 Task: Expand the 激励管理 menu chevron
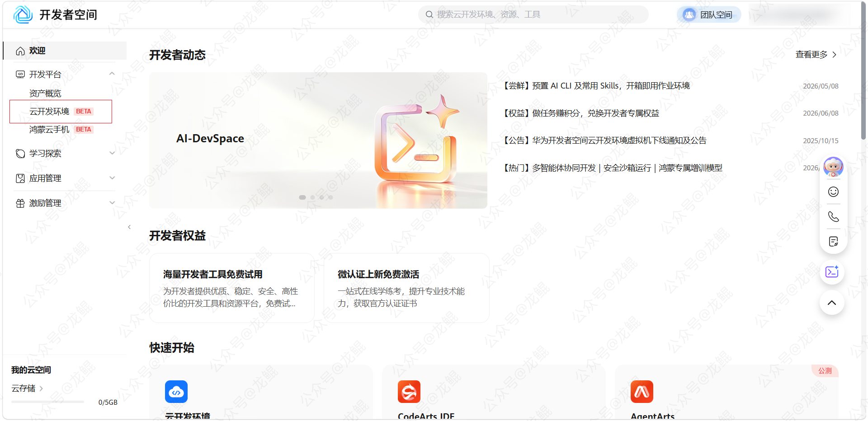(x=112, y=203)
